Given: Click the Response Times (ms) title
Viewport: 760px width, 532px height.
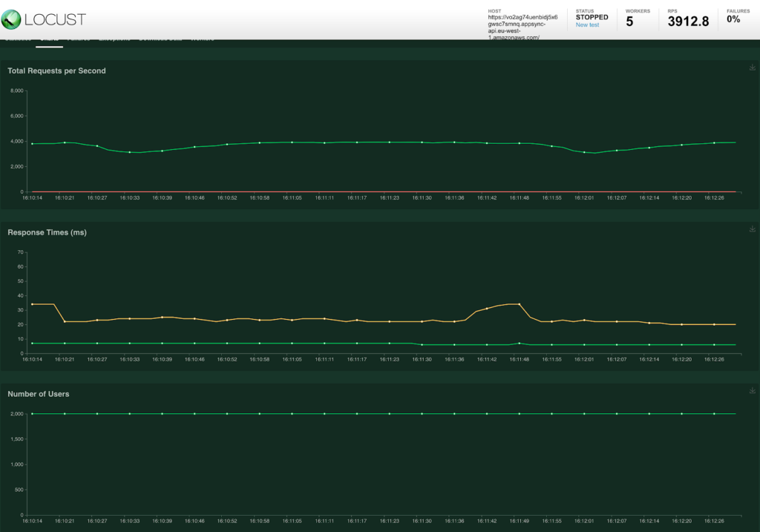Looking at the screenshot, I should (47, 232).
